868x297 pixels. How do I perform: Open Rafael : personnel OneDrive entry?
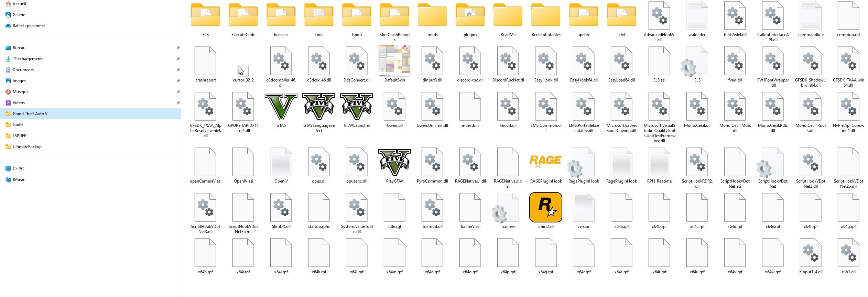pos(29,26)
